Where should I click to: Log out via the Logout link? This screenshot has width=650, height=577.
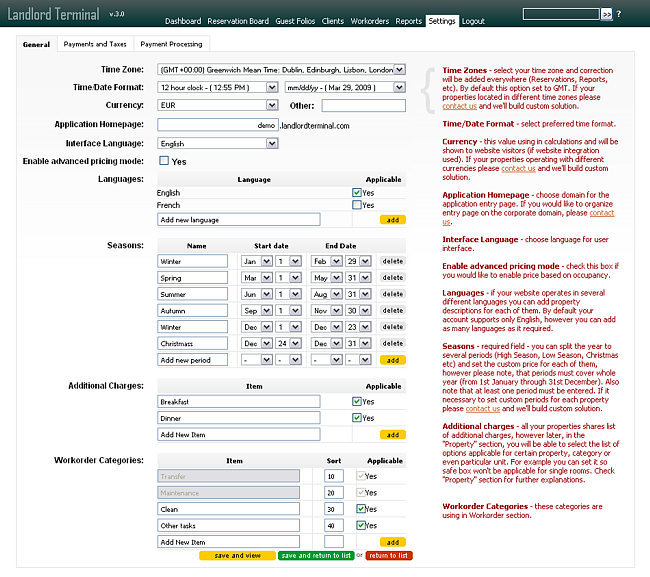(473, 21)
